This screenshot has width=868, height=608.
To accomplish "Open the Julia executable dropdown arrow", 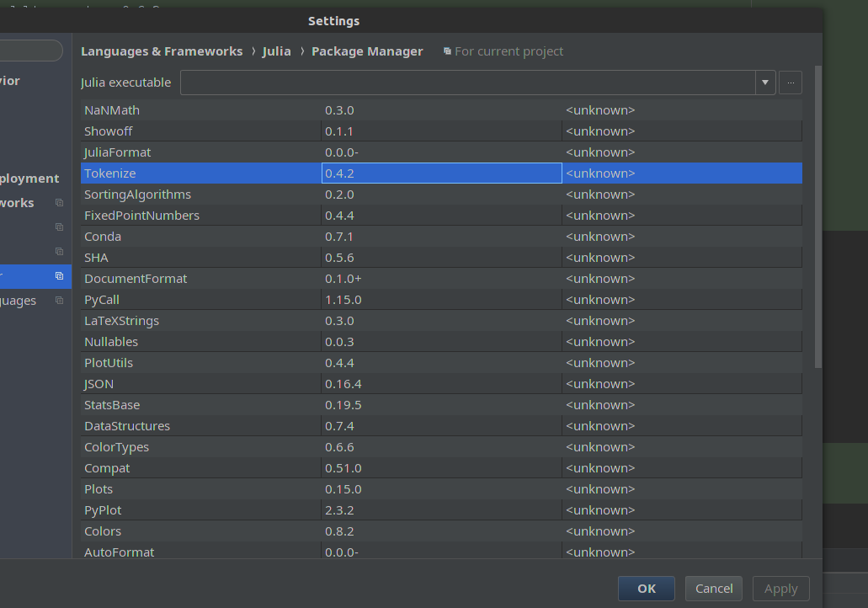I will pyautogui.click(x=764, y=82).
